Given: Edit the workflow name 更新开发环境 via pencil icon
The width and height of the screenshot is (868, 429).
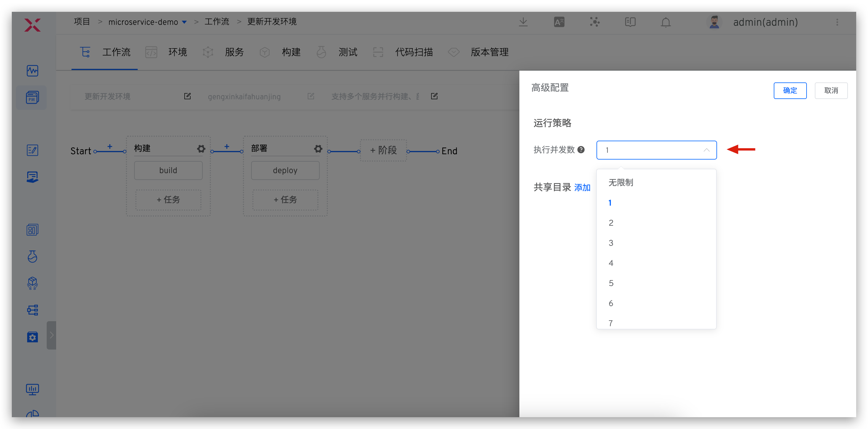Looking at the screenshot, I should (x=187, y=96).
